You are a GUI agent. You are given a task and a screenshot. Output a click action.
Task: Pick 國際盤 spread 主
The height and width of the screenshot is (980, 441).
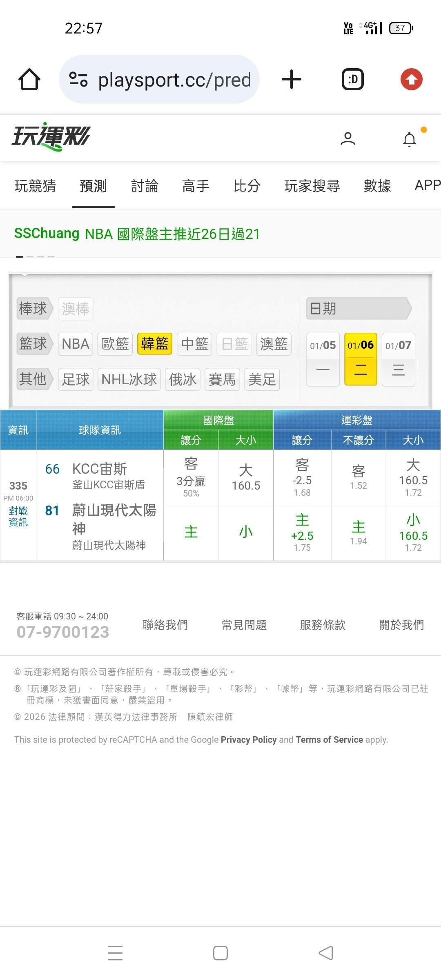pos(191,532)
